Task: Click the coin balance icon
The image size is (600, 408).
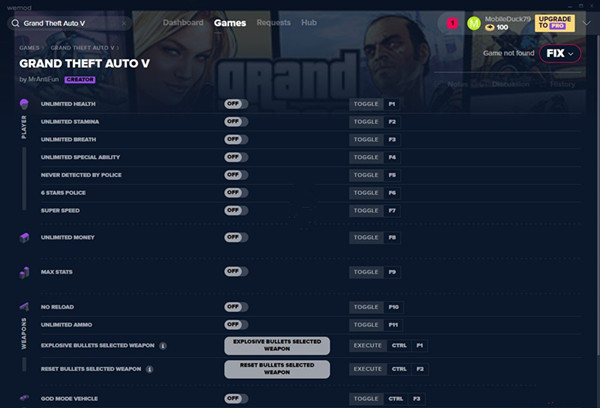Action: (x=489, y=28)
